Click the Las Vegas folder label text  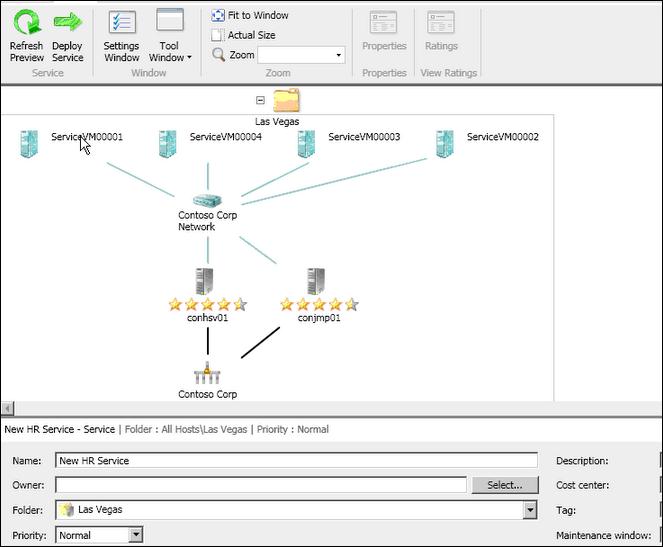[x=277, y=122]
